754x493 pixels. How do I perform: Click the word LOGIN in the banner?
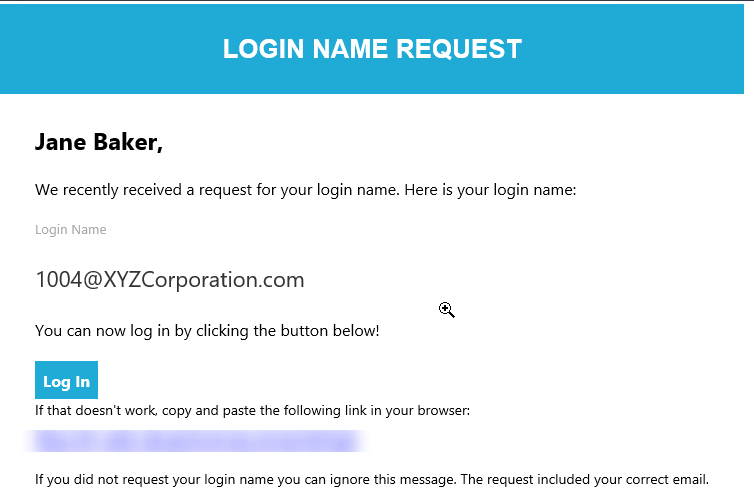(x=264, y=49)
